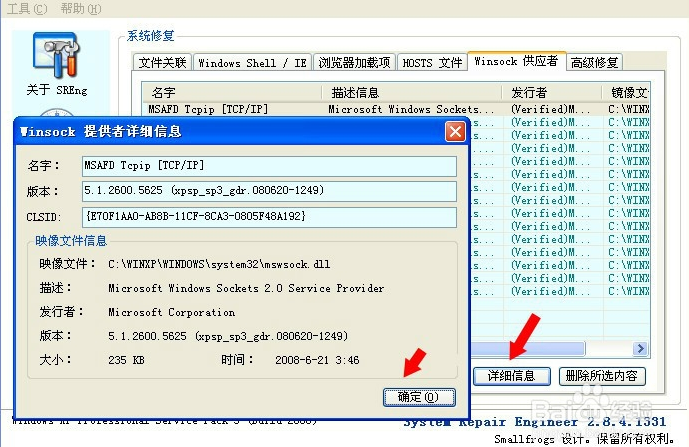Switch to the 文件关联 tab
Viewport: 689px width, 447px height.
coord(162,62)
